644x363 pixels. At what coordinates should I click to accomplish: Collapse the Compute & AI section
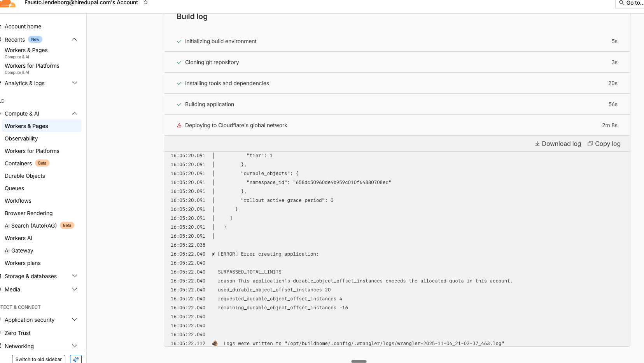(x=74, y=114)
